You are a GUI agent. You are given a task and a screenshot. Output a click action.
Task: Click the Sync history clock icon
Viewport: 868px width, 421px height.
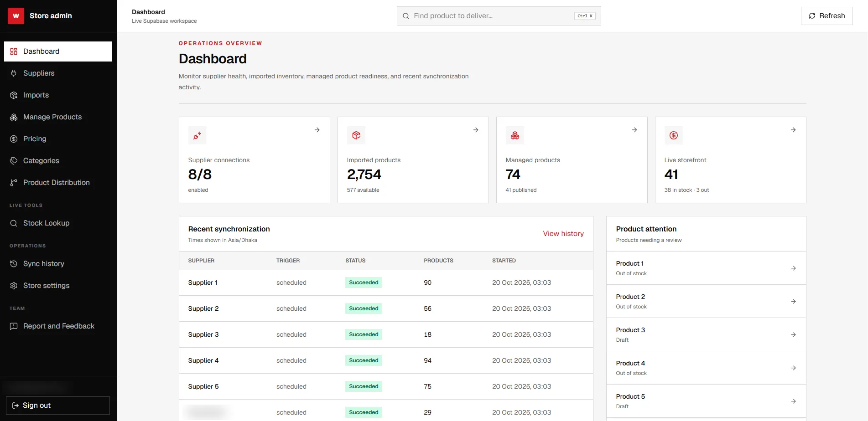click(14, 264)
